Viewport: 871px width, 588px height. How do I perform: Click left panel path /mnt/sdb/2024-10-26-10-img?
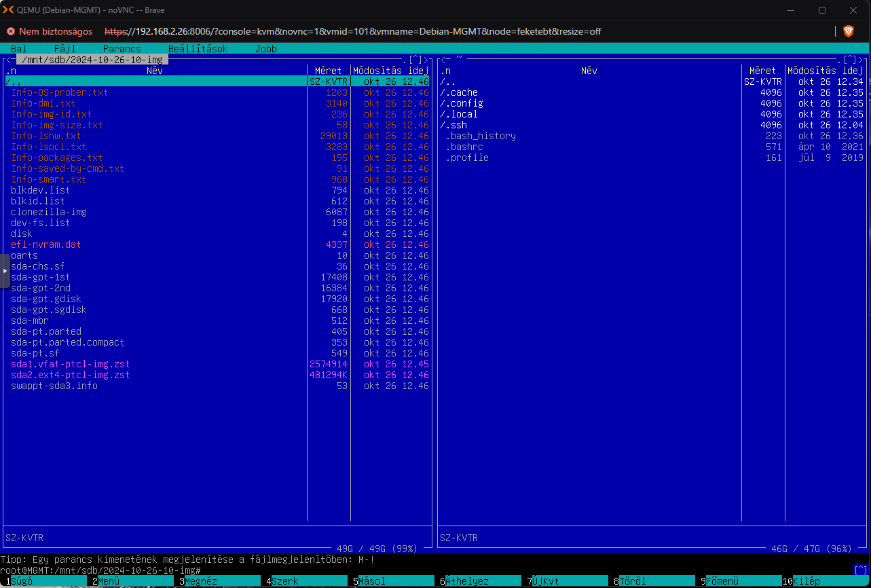pos(92,60)
